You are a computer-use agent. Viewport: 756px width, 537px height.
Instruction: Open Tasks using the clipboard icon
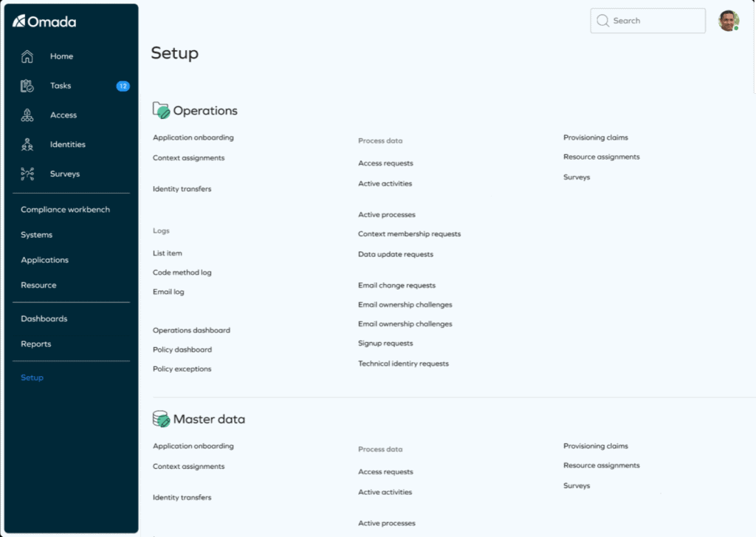point(28,85)
